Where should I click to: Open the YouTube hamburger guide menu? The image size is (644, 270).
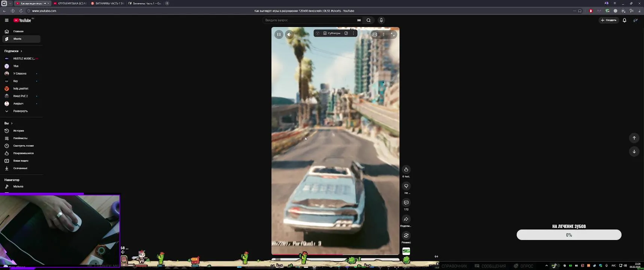click(x=6, y=20)
